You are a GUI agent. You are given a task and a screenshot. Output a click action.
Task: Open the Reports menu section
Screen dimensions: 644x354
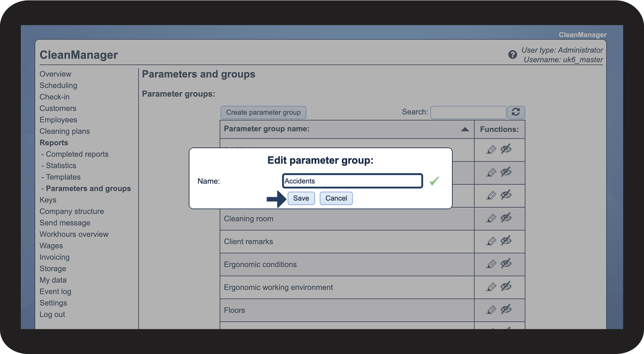click(54, 143)
